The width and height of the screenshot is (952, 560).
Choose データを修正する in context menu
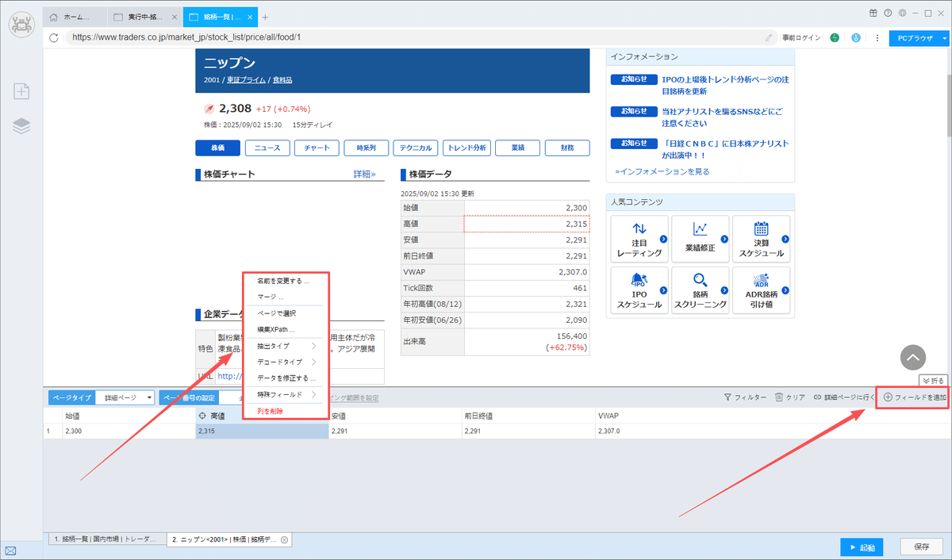(286, 378)
